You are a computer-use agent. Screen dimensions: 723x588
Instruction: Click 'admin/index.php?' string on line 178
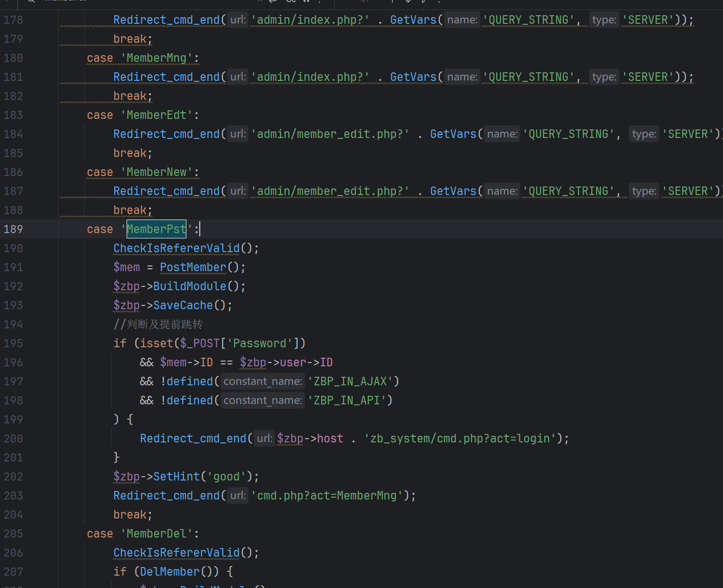310,20
